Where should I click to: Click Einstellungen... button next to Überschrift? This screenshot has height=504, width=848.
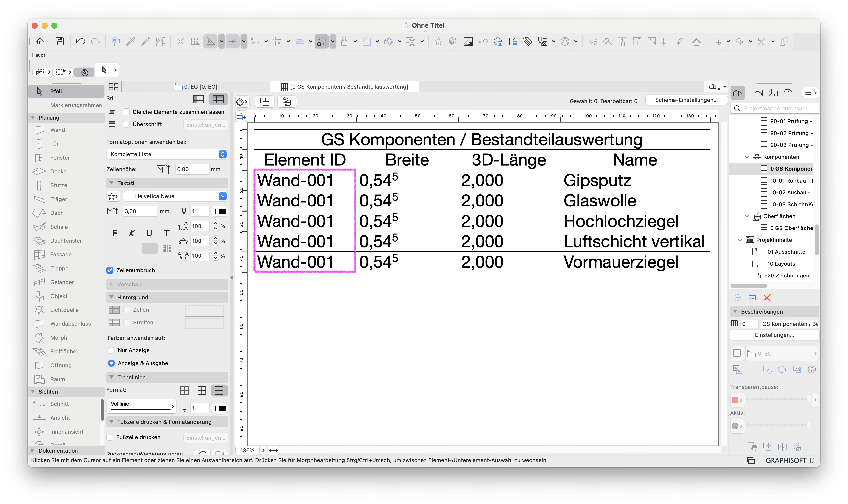point(206,125)
